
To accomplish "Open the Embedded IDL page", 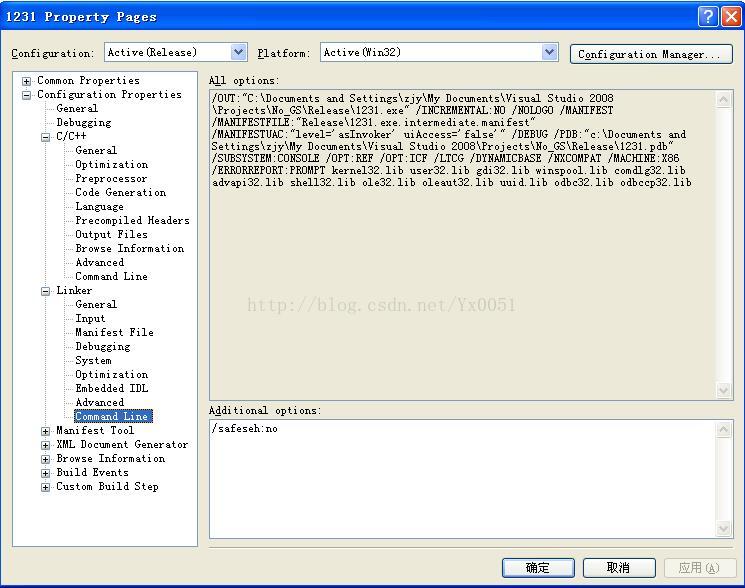I will click(x=112, y=389).
